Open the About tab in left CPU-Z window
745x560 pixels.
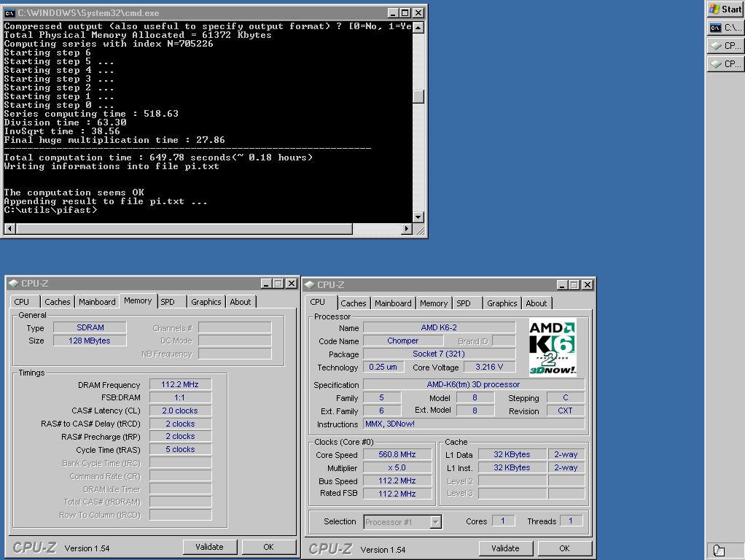[x=241, y=302]
